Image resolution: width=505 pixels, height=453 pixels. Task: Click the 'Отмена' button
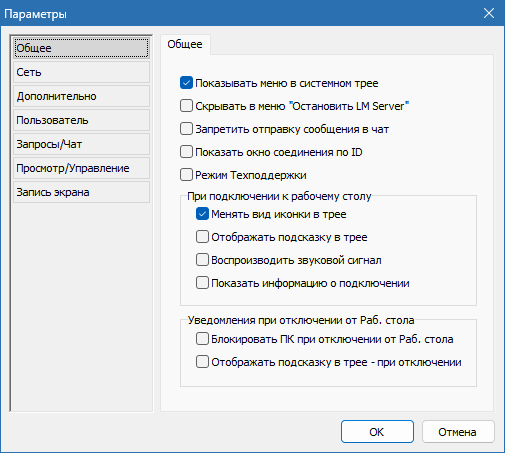click(458, 432)
